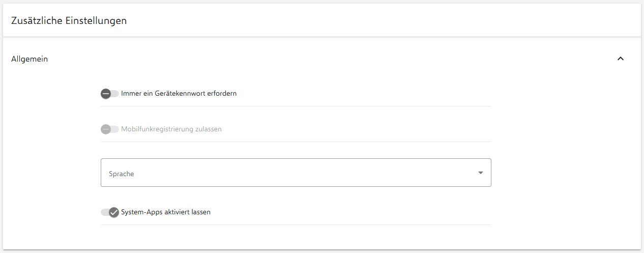This screenshot has height=253, width=644.
Task: Click the "Zusätzliche Einstellungen" heading
Action: 69,21
